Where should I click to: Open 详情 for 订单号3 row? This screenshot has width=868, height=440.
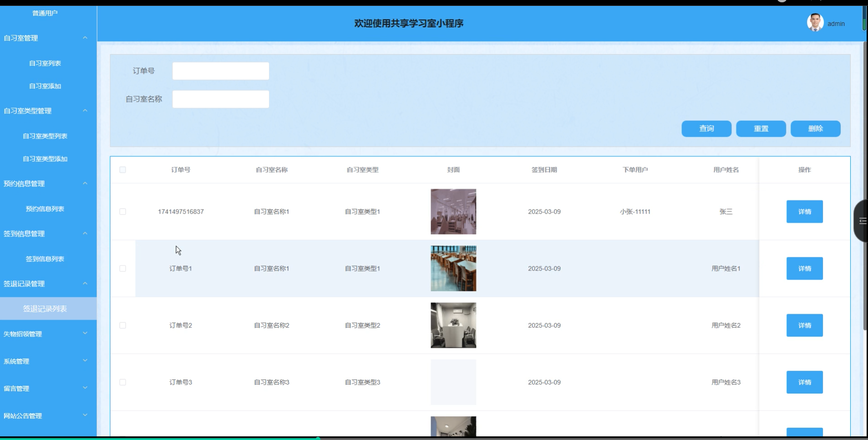pyautogui.click(x=805, y=383)
